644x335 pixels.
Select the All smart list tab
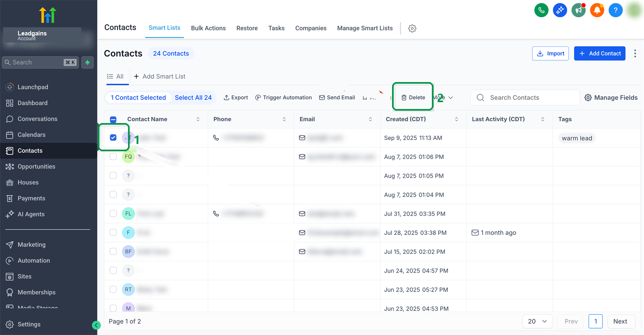[x=116, y=76]
